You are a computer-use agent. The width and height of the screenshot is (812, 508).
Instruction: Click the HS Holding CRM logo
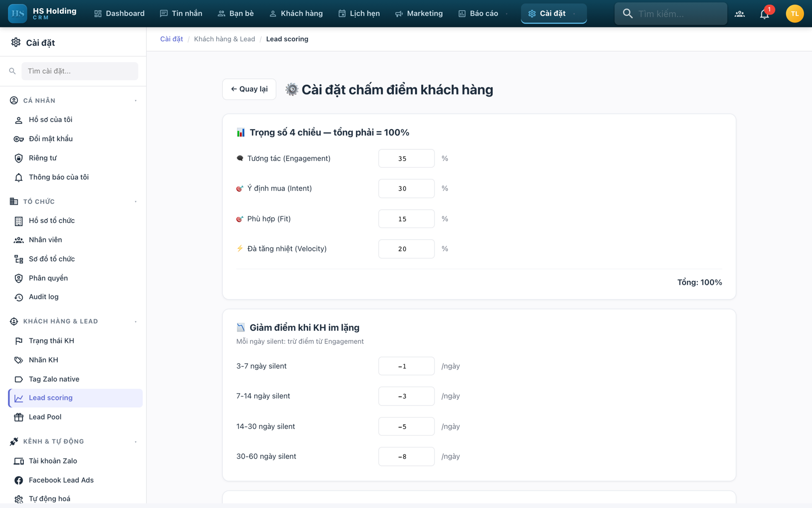click(x=43, y=14)
